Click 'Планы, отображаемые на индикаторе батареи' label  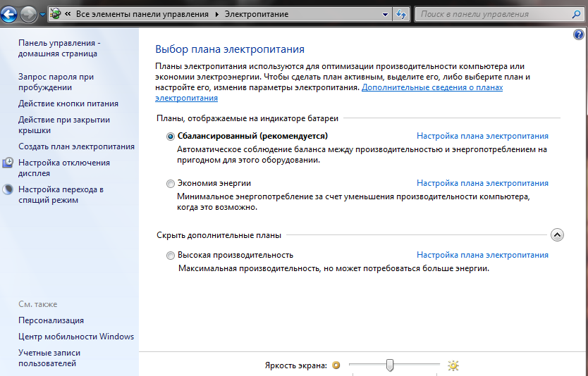[247, 118]
